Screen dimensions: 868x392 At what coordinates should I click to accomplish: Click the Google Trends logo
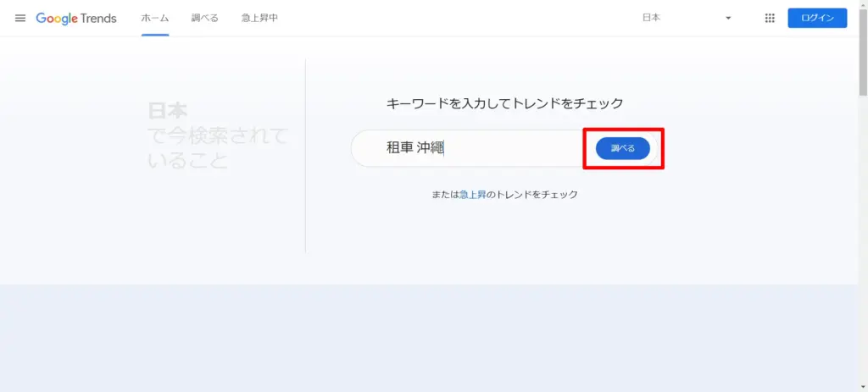pos(76,19)
